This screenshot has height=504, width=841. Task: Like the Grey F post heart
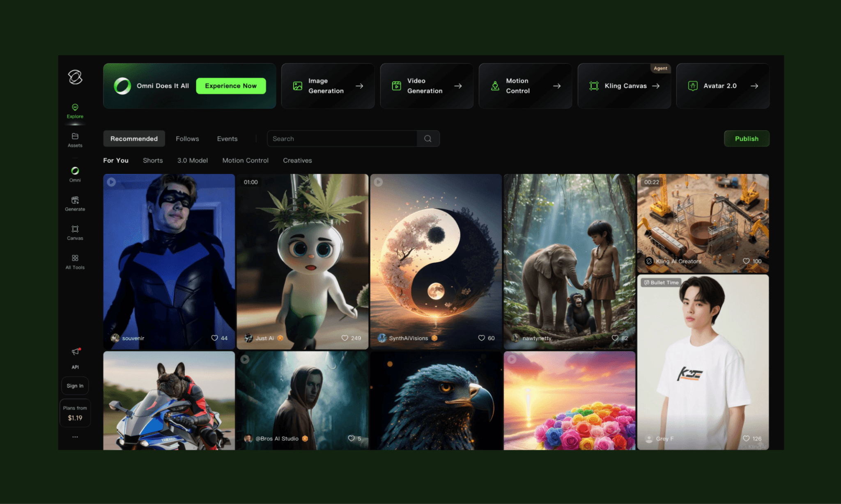746,438
